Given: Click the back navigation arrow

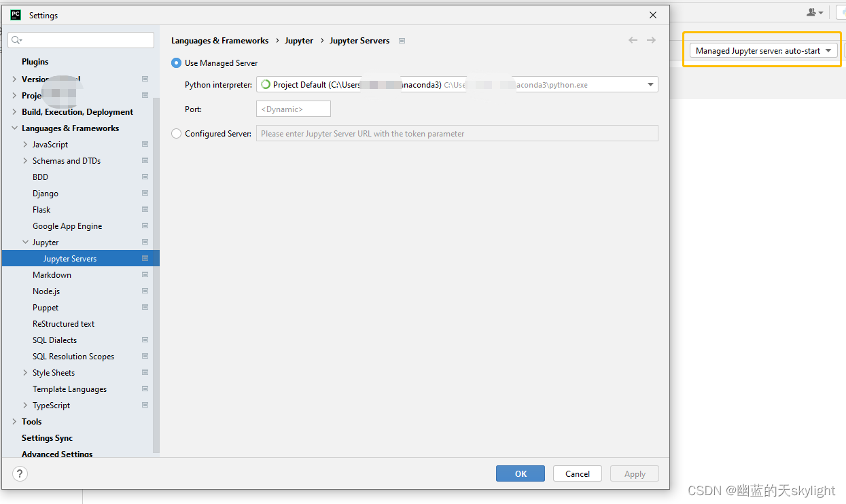Looking at the screenshot, I should pyautogui.click(x=633, y=41).
